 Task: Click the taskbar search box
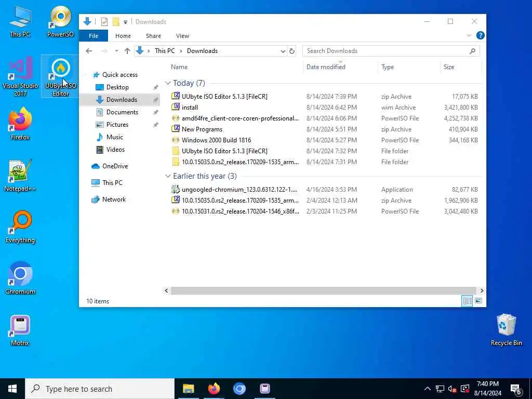[100, 389]
